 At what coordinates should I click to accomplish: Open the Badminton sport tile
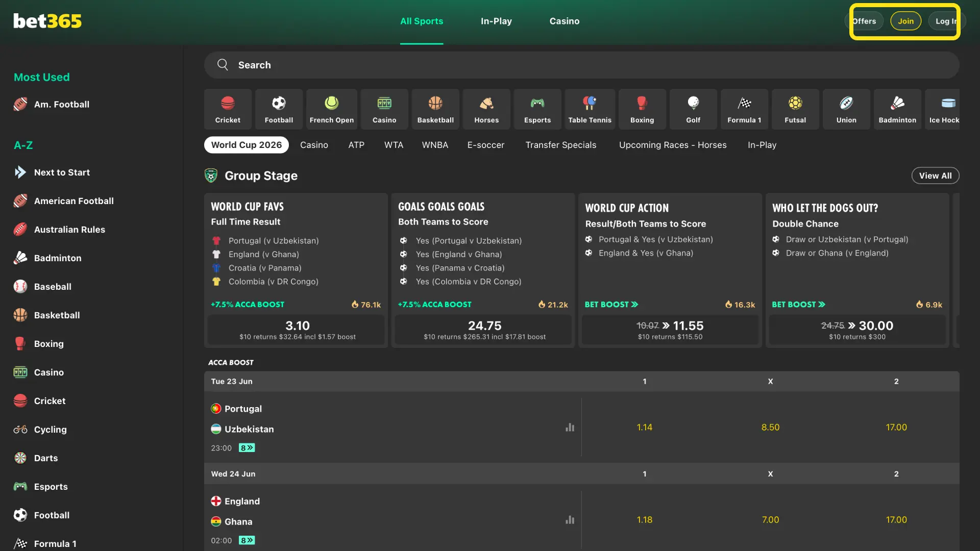897,109
